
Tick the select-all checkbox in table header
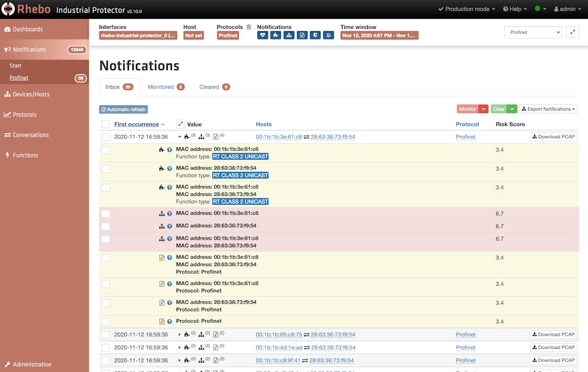(106, 124)
